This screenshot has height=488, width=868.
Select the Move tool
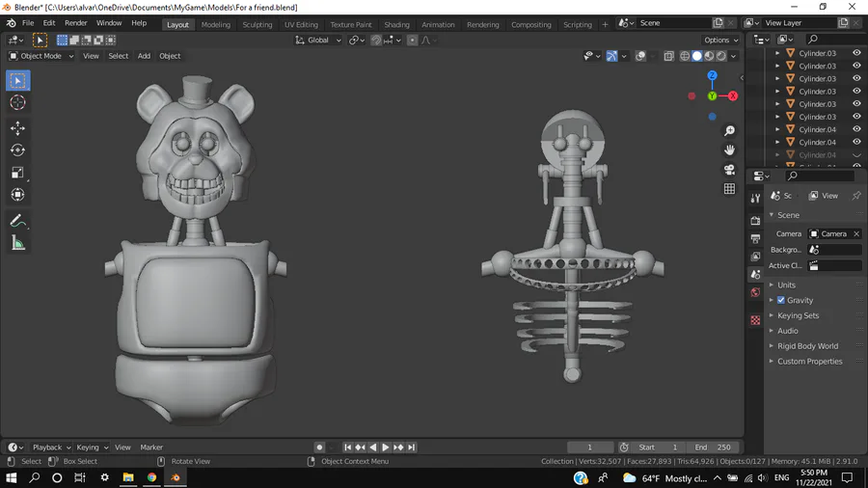[x=17, y=128]
